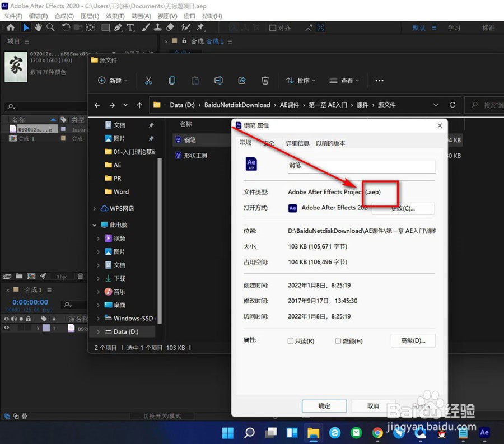The height and width of the screenshot is (444, 504).
Task: Click the file name field containing 钢笔
Action: (361, 166)
